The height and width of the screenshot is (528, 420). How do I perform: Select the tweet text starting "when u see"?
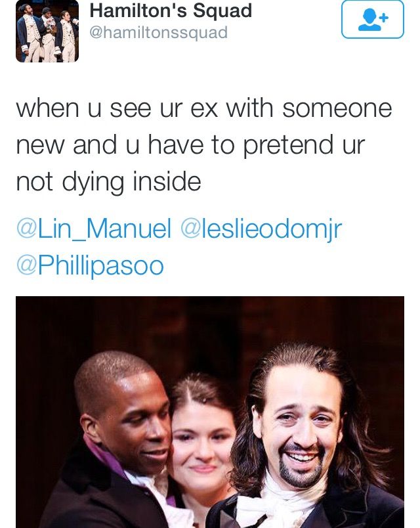(204, 144)
